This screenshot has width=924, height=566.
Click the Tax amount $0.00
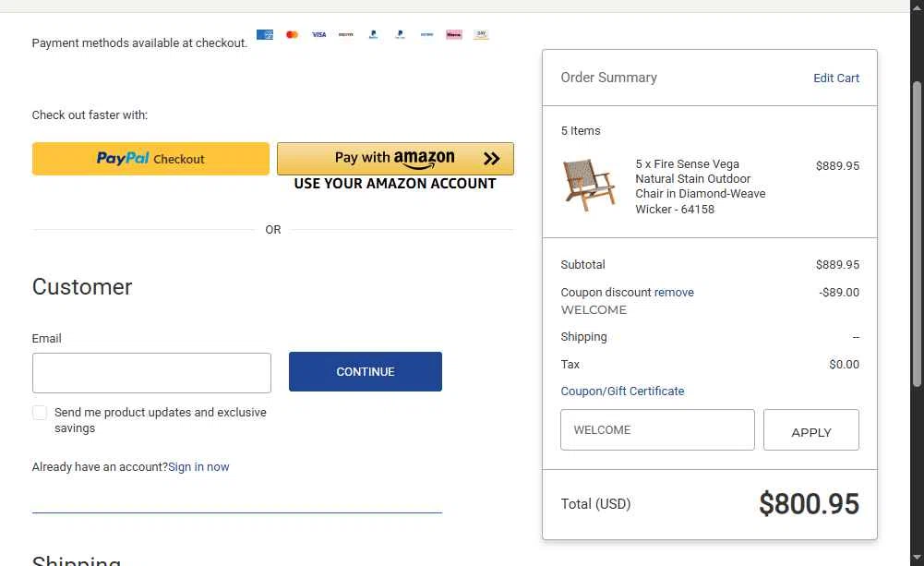pos(844,365)
